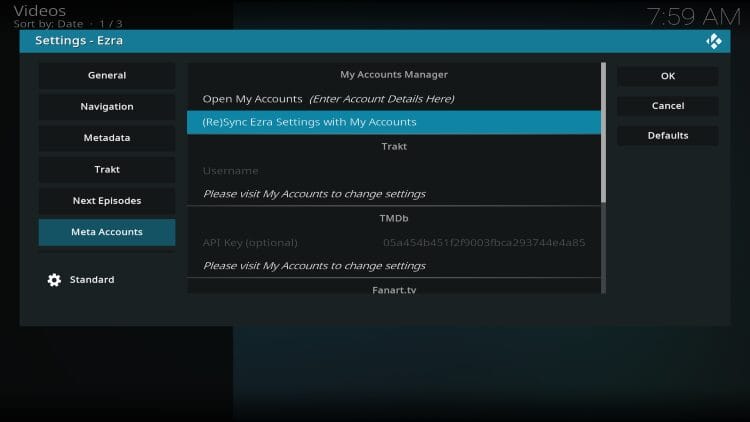Click the My Accounts notice under TMDb API Key

point(314,266)
